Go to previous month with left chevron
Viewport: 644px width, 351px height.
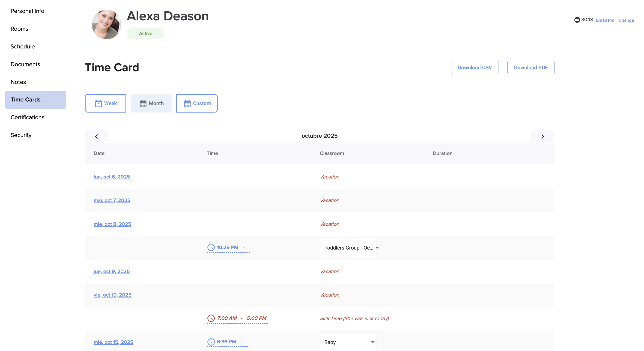[x=96, y=136]
